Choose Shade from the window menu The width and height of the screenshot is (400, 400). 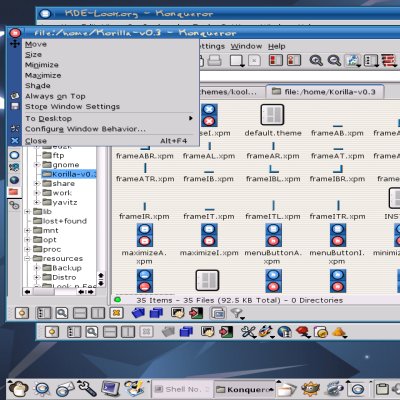(111, 86)
